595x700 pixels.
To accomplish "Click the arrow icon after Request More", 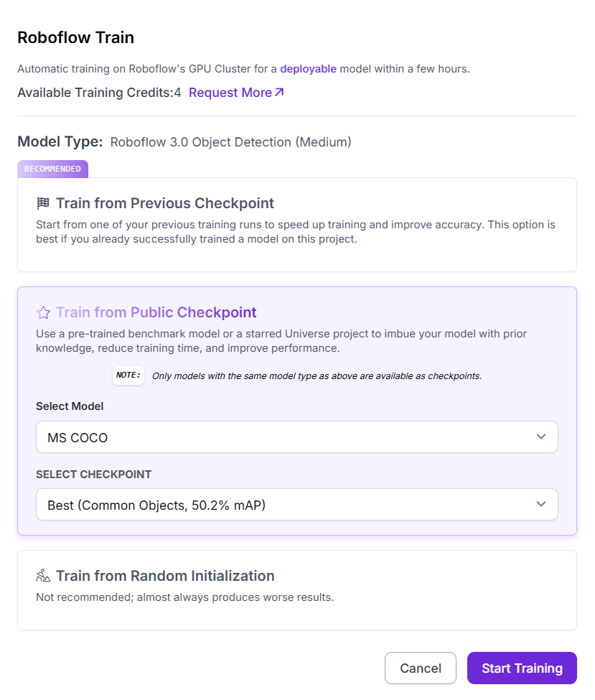I will coord(280,93).
